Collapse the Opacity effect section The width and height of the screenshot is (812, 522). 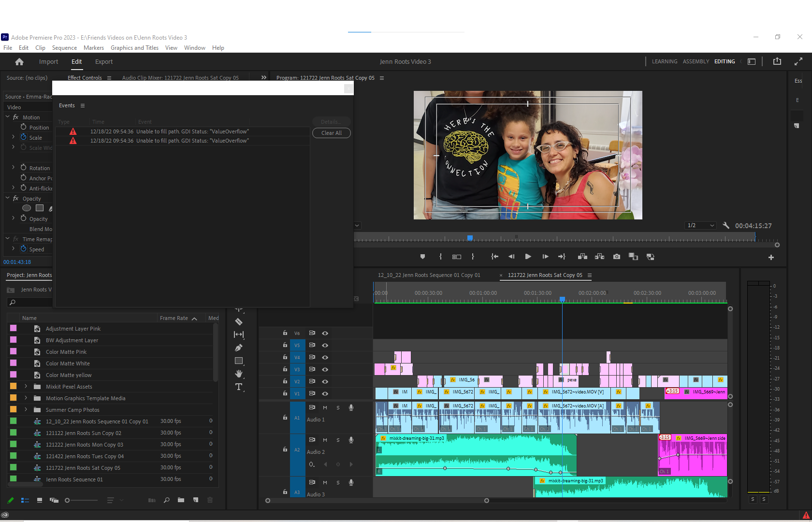[x=8, y=198]
